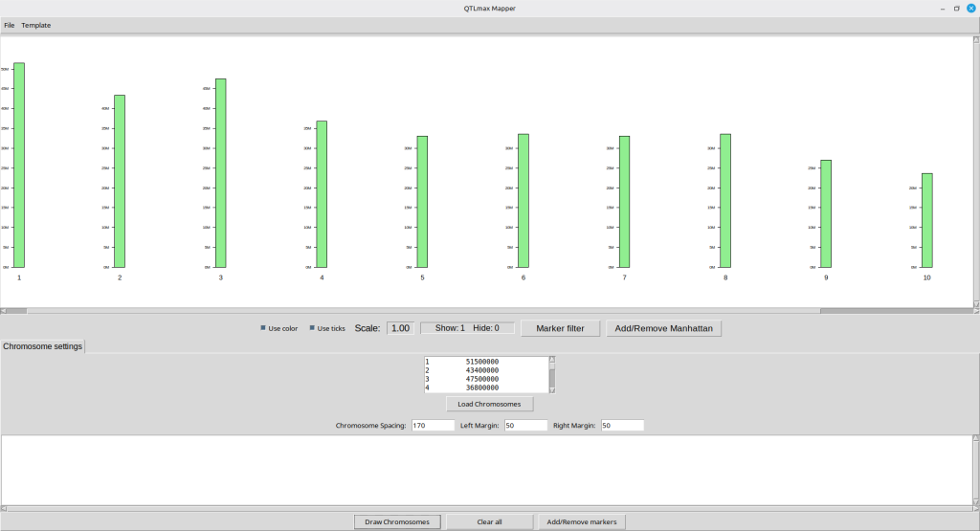Click the chromosome list scroll-up arrow
The height and width of the screenshot is (531, 980).
552,361
